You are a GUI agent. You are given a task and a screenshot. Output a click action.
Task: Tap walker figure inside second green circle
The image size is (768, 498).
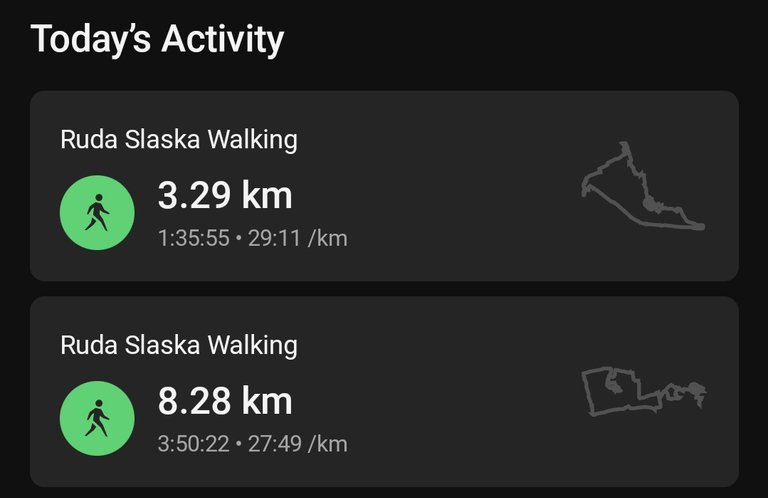(97, 418)
